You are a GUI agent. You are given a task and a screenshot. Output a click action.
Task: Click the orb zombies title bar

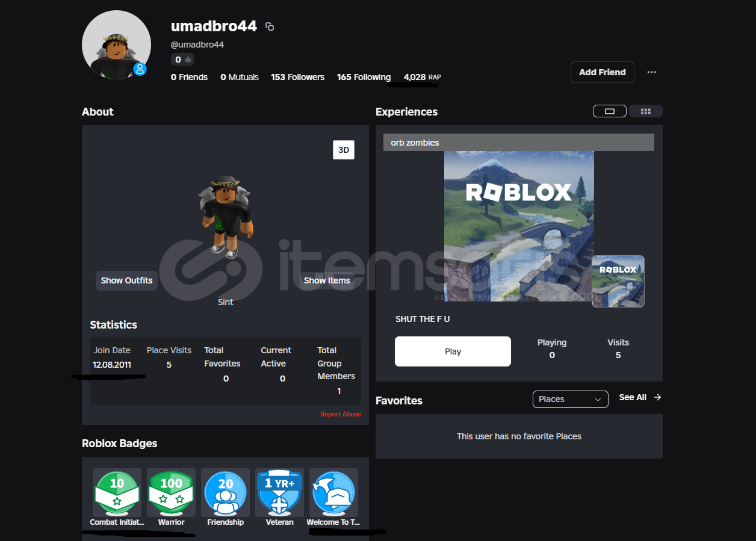[x=519, y=143]
